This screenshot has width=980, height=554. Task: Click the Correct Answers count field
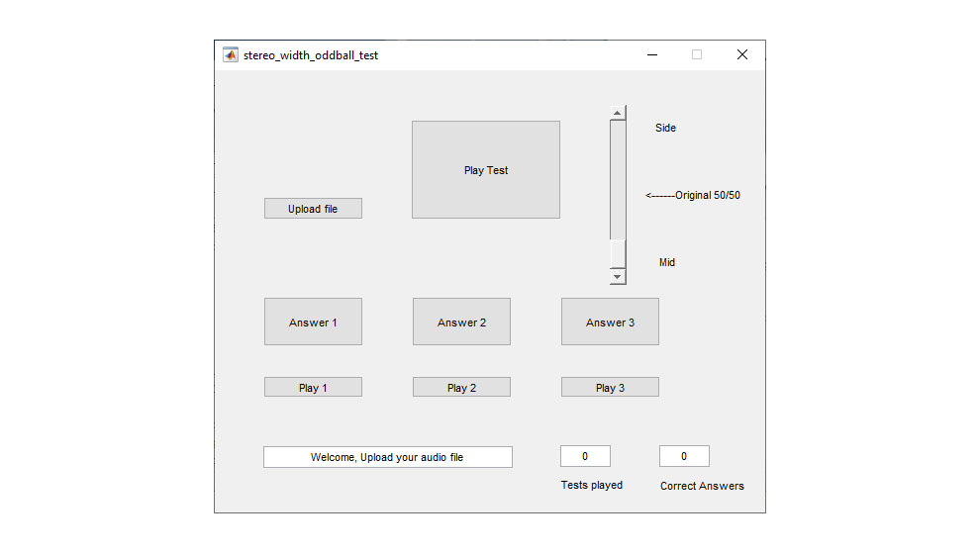coord(684,457)
